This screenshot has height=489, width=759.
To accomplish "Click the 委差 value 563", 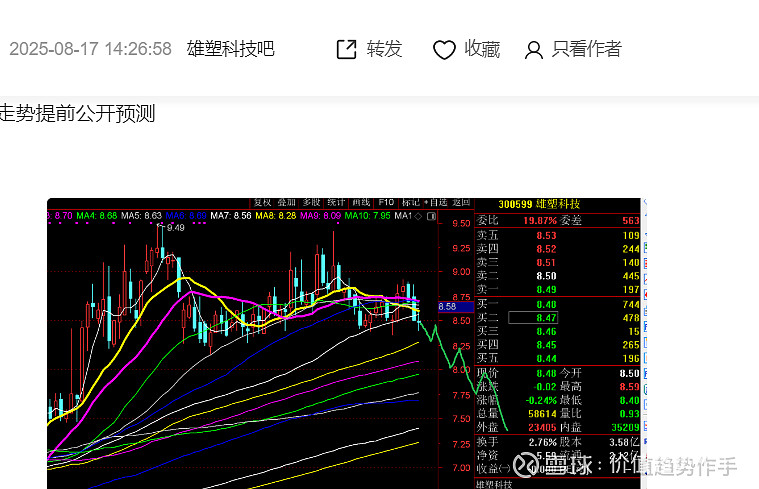I will [631, 221].
